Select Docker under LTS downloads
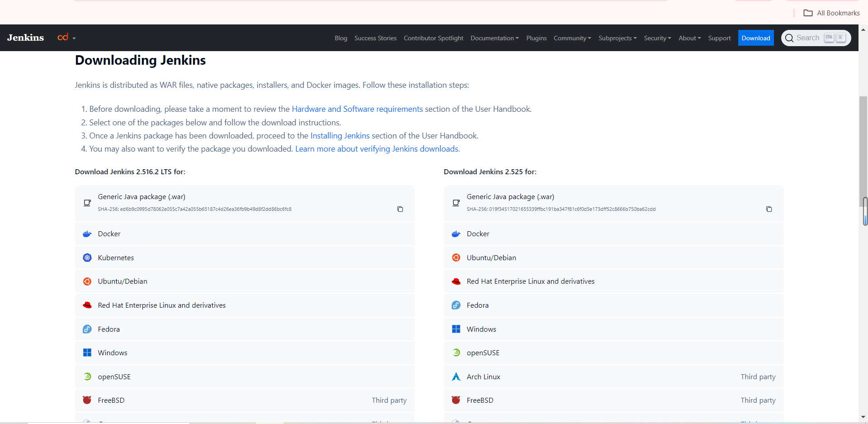868x424 pixels. point(245,234)
